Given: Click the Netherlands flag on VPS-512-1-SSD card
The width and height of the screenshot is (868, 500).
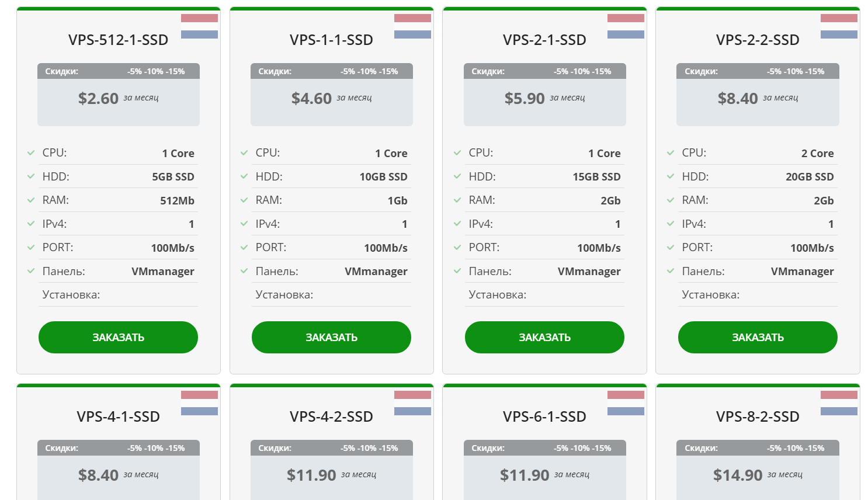Looking at the screenshot, I should [199, 26].
